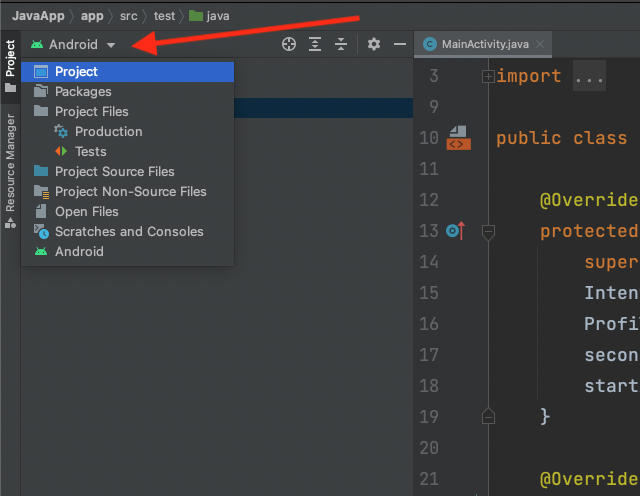Click line number 12 in gutter
640x496 pixels.
click(x=429, y=200)
